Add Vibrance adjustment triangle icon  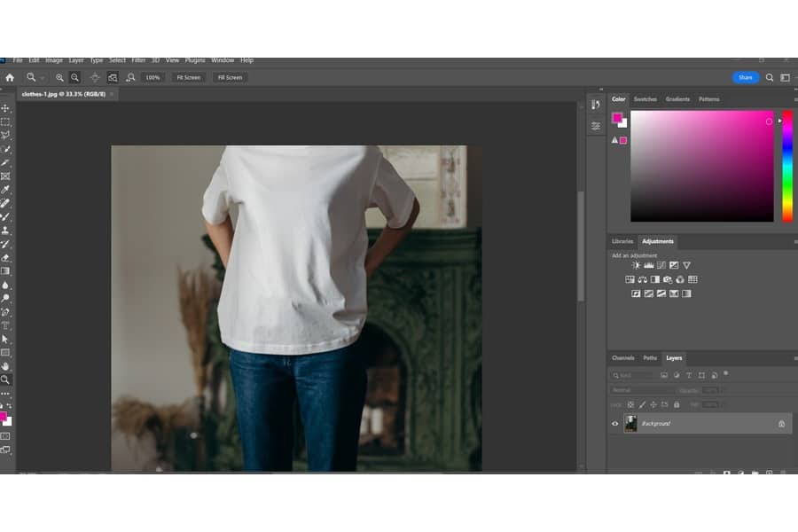point(686,265)
